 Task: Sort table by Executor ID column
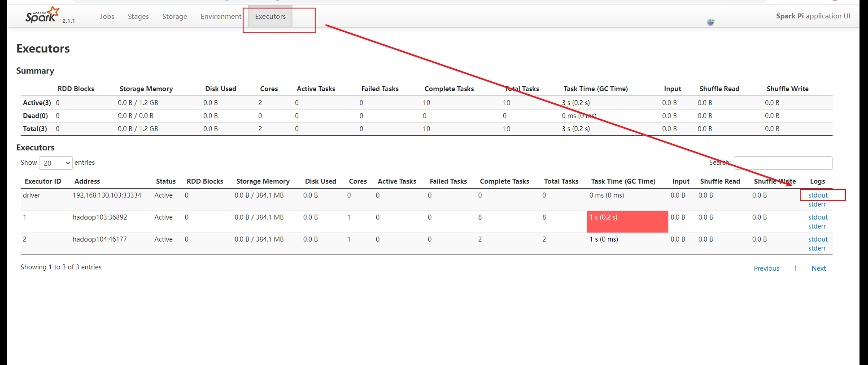click(x=43, y=181)
